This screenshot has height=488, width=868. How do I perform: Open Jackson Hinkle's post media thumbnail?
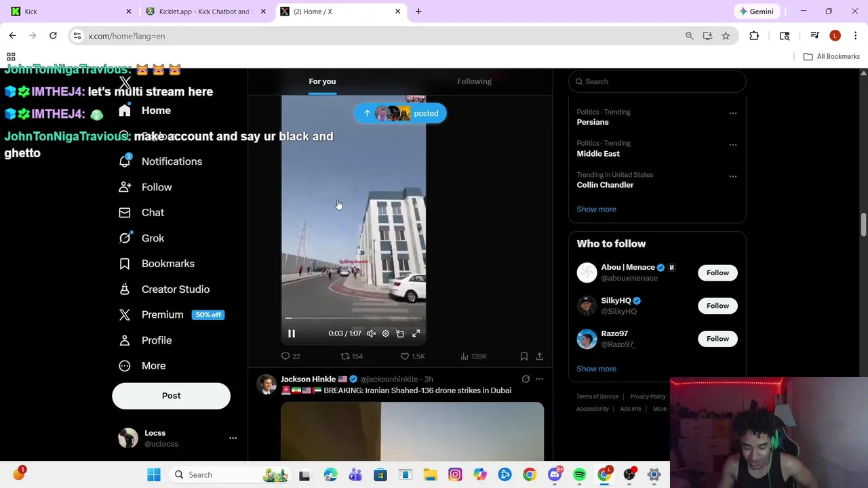coord(412,431)
